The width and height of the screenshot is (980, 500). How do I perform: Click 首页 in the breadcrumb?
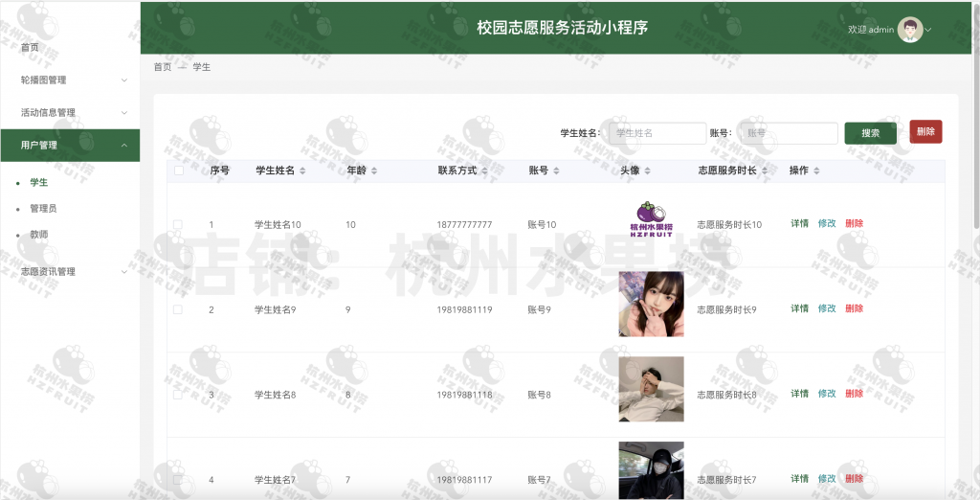coord(163,67)
